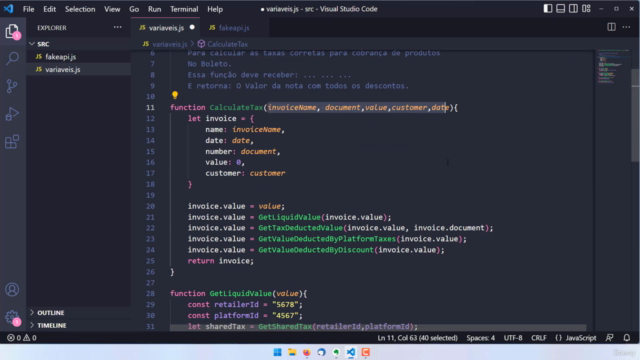Toggle Primary Side Bar visibility

click(548, 9)
